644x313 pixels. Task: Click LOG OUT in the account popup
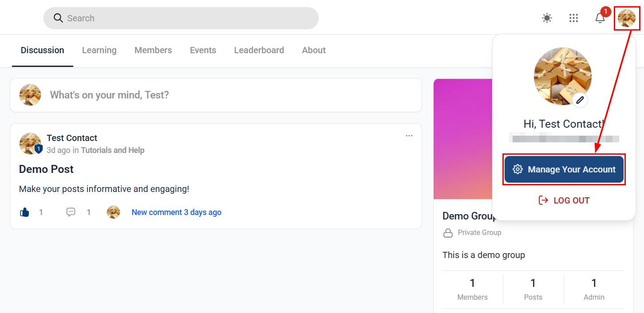(564, 200)
